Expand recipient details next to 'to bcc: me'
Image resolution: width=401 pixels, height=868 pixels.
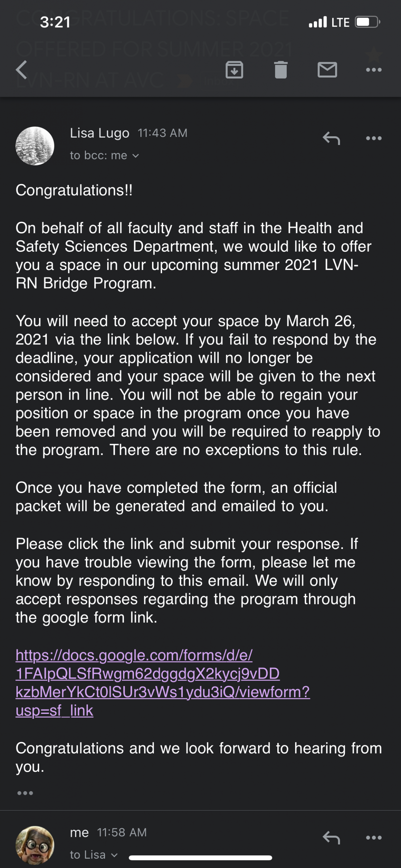[x=135, y=156]
